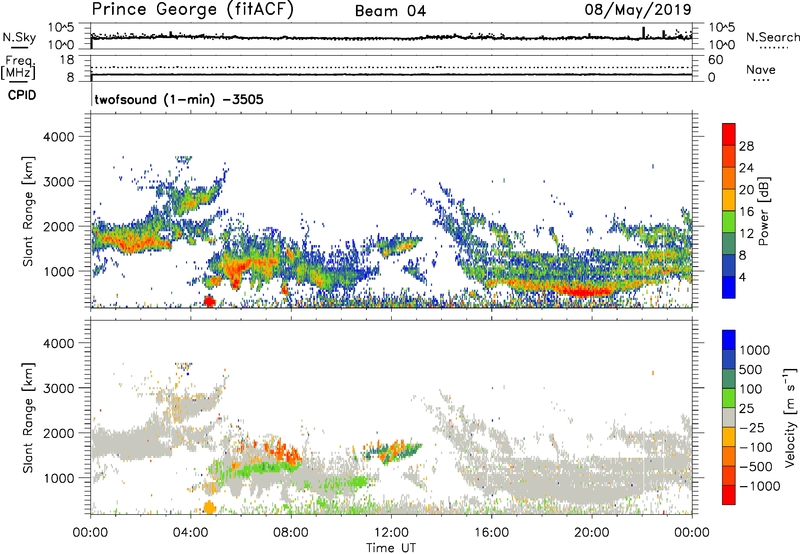This screenshot has height=554, width=800.
Task: Select the "Beam 04" heading text
Action: (x=390, y=11)
